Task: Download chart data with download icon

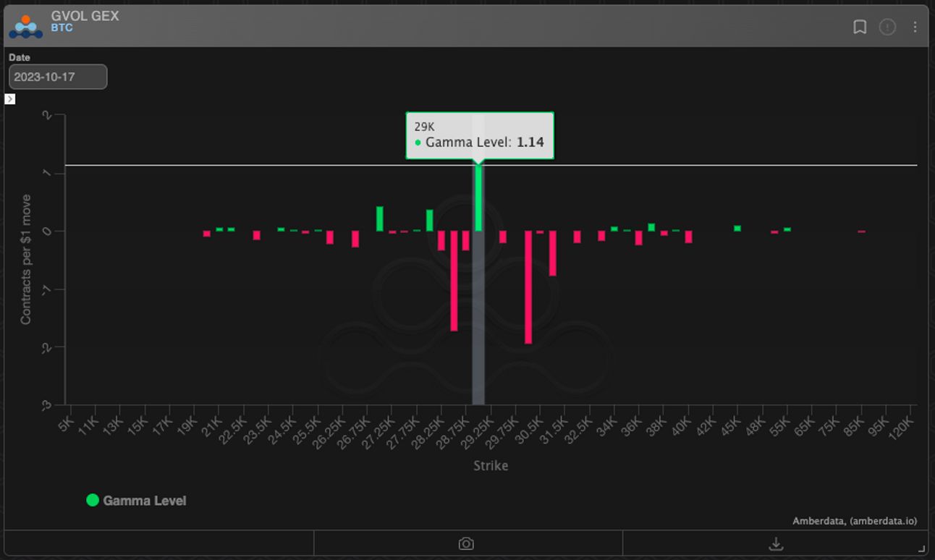Action: [776, 543]
